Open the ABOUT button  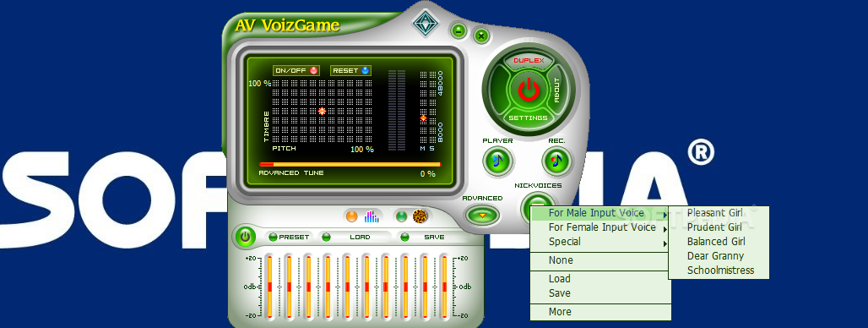click(556, 90)
